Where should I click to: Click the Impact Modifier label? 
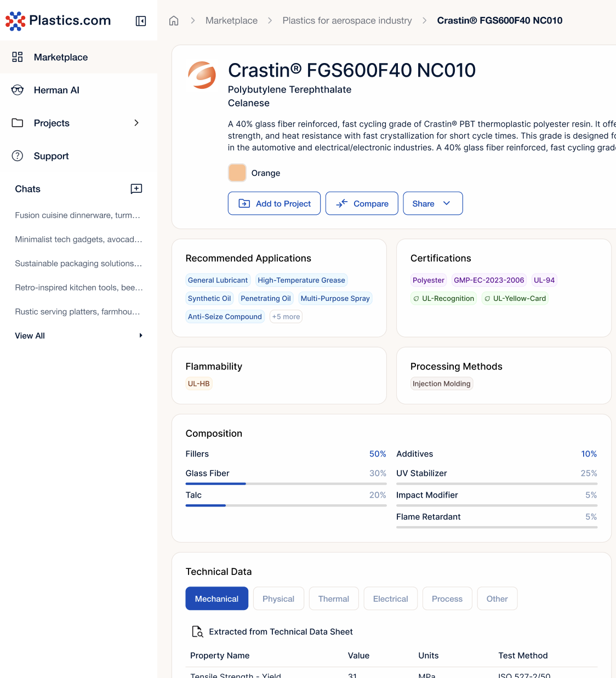point(427,495)
